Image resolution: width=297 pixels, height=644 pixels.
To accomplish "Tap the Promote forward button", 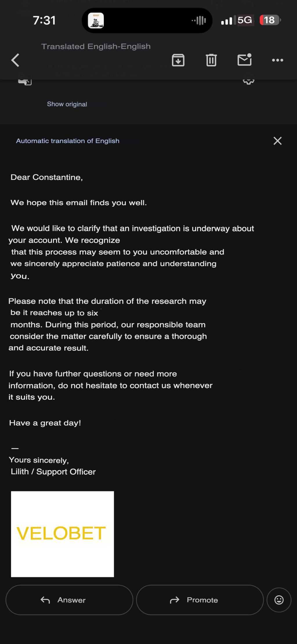I will tap(200, 600).
